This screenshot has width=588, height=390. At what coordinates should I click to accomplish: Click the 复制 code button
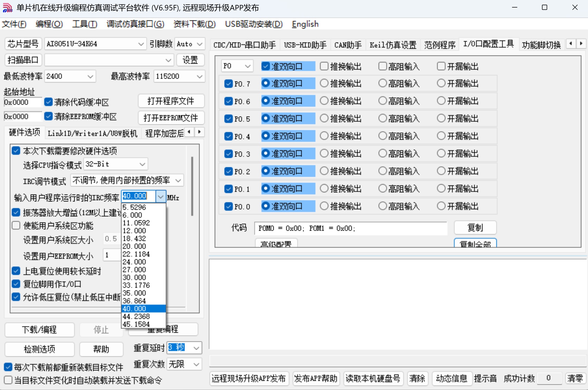pyautogui.click(x=475, y=228)
